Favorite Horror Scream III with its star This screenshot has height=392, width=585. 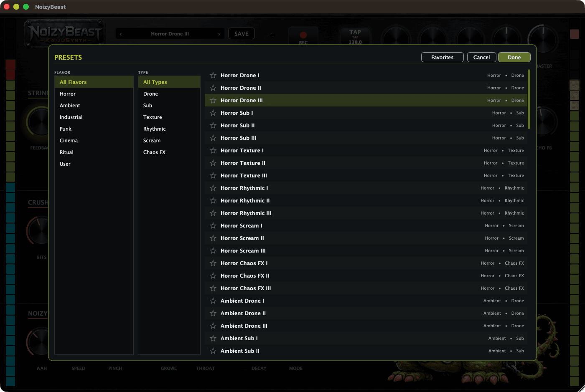[213, 251]
